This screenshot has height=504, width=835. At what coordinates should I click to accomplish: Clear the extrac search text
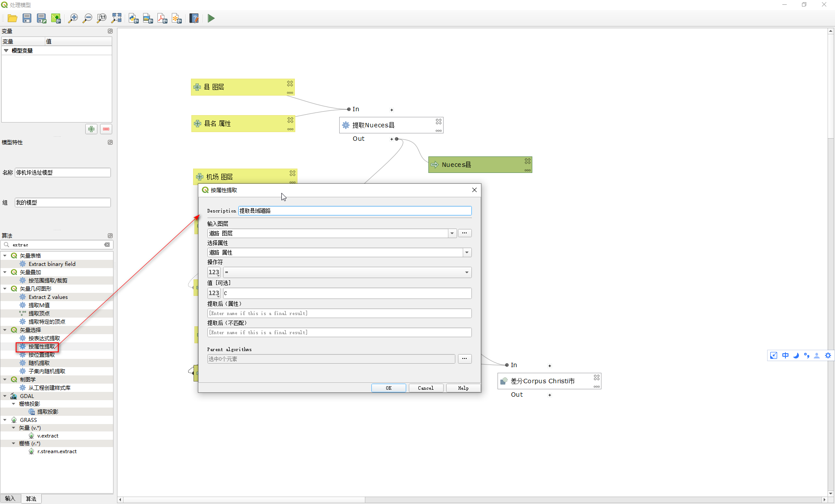107,245
